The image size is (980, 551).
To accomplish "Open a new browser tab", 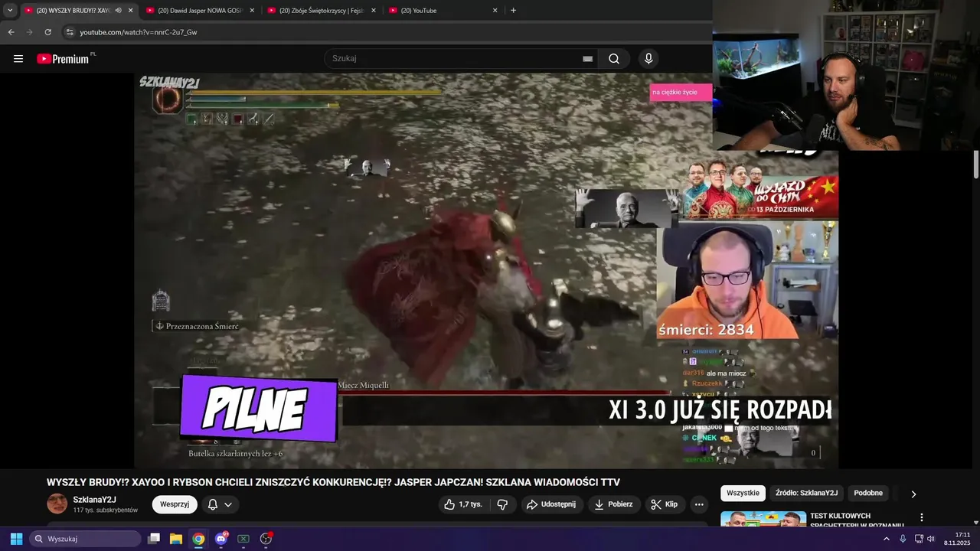I will 513,11.
